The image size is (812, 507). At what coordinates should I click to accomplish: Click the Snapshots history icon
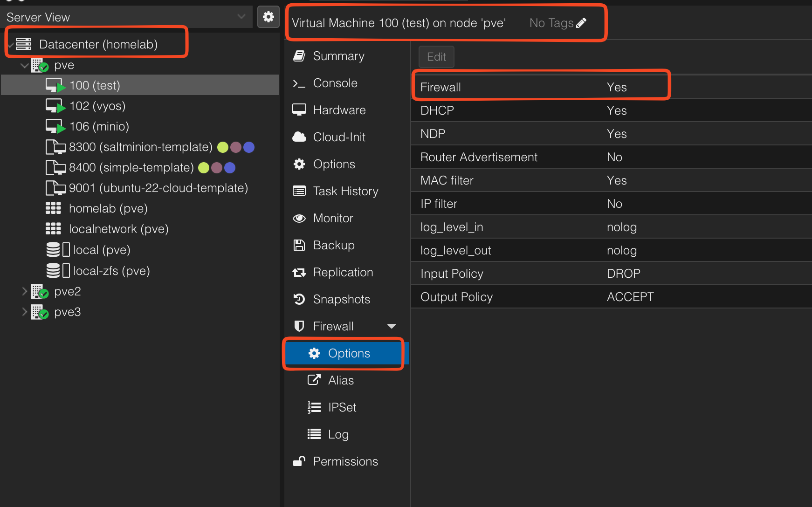[299, 299]
